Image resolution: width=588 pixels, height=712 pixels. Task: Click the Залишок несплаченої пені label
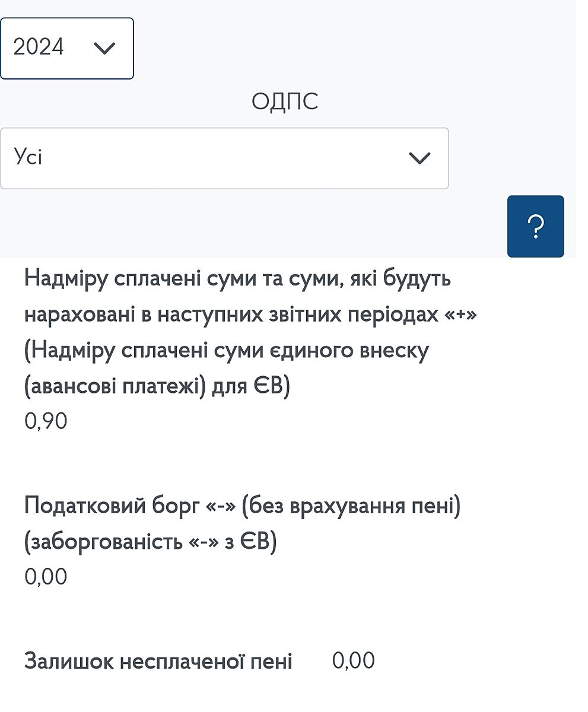point(158,661)
